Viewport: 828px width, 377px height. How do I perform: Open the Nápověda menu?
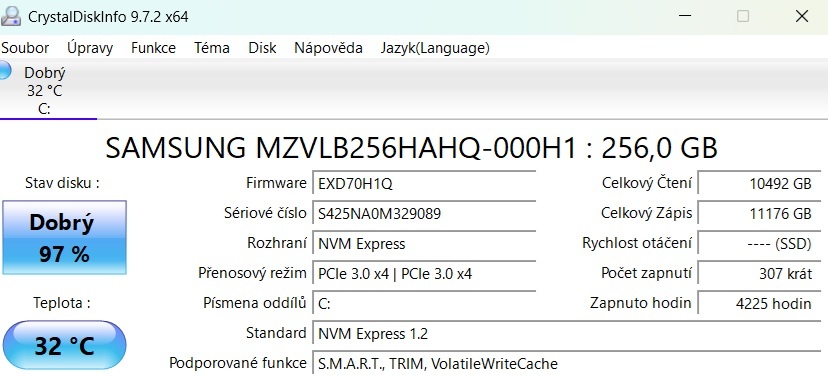tap(328, 48)
